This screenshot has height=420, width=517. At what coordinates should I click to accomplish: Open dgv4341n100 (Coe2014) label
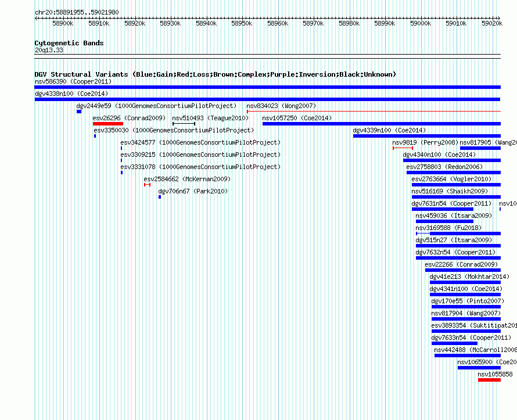[466, 289]
